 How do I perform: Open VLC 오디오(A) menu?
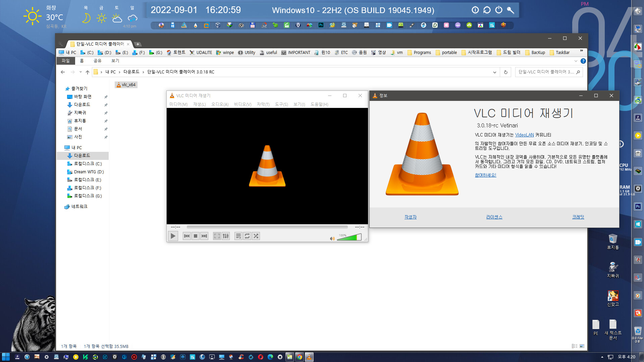click(x=220, y=104)
